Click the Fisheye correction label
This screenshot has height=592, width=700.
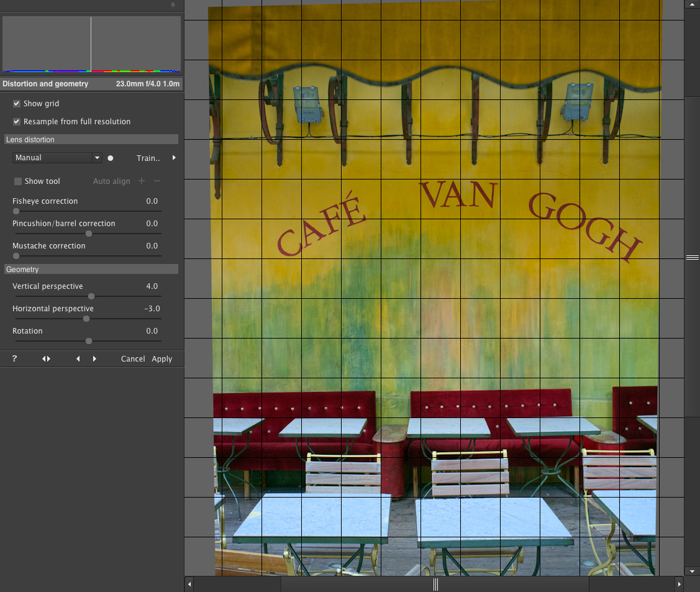point(45,201)
